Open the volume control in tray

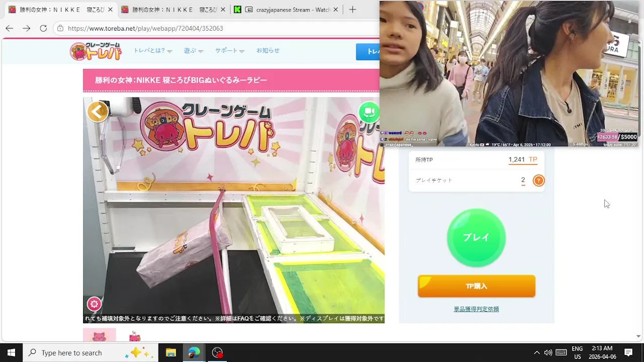click(548, 352)
